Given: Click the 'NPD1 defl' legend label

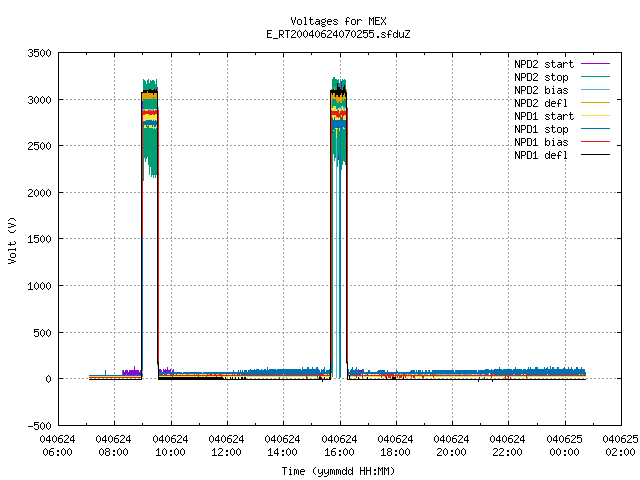Looking at the screenshot, I should 541,155.
